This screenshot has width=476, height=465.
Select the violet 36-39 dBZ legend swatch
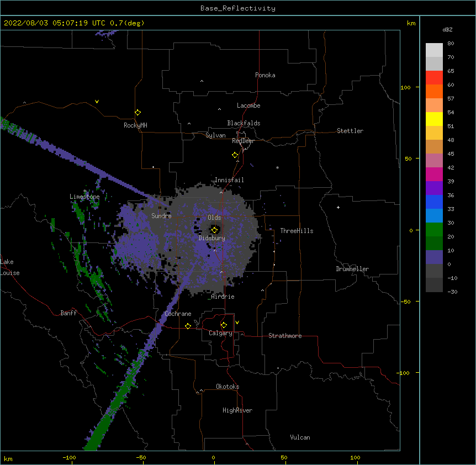434,188
